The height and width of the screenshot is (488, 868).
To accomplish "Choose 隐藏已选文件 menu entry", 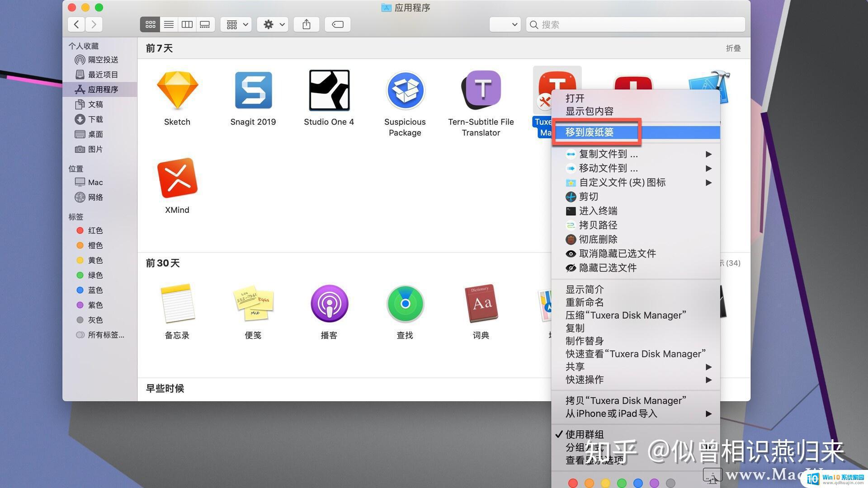I will [x=636, y=268].
